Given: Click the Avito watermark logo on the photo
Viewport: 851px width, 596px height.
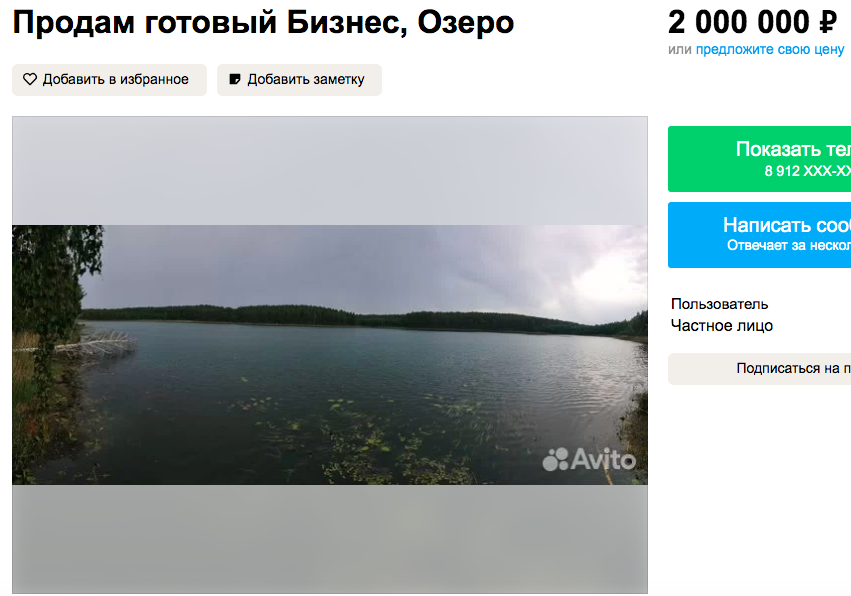Looking at the screenshot, I should click(x=589, y=459).
